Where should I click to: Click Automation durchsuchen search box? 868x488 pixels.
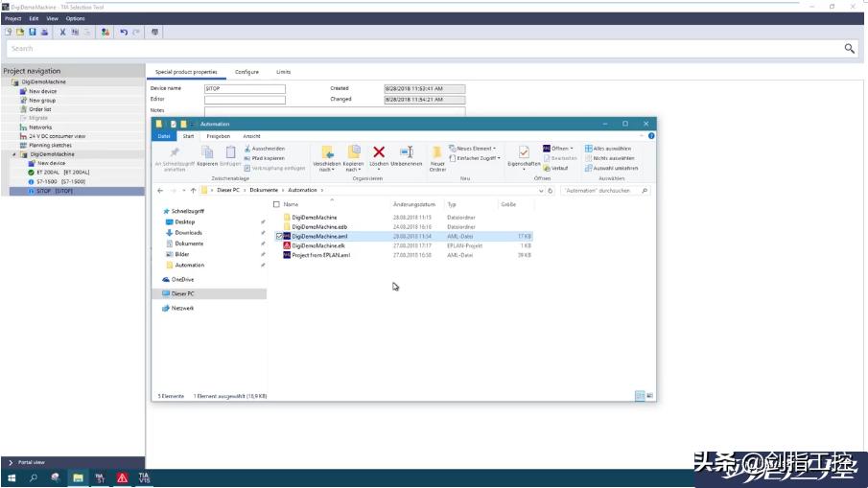(x=604, y=191)
